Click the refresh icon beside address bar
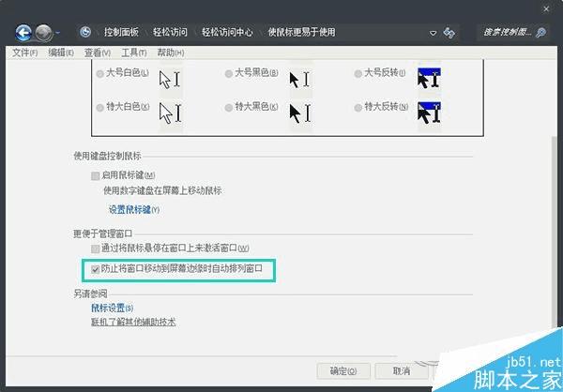 click(449, 33)
